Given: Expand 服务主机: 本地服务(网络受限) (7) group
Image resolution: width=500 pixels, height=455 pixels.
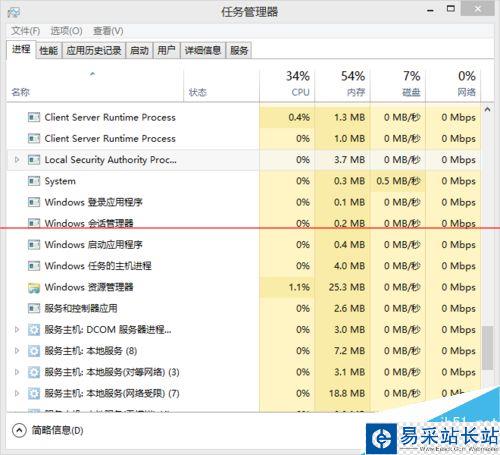Looking at the screenshot, I should click(x=17, y=393).
